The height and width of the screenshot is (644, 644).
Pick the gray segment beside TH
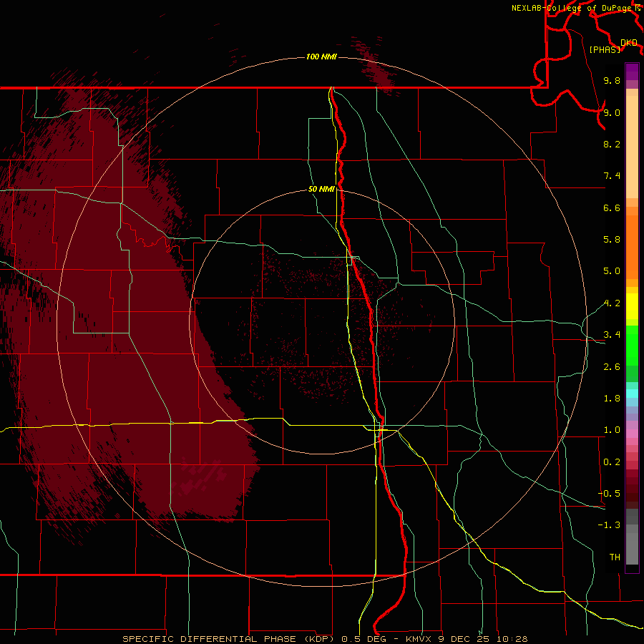632,548
